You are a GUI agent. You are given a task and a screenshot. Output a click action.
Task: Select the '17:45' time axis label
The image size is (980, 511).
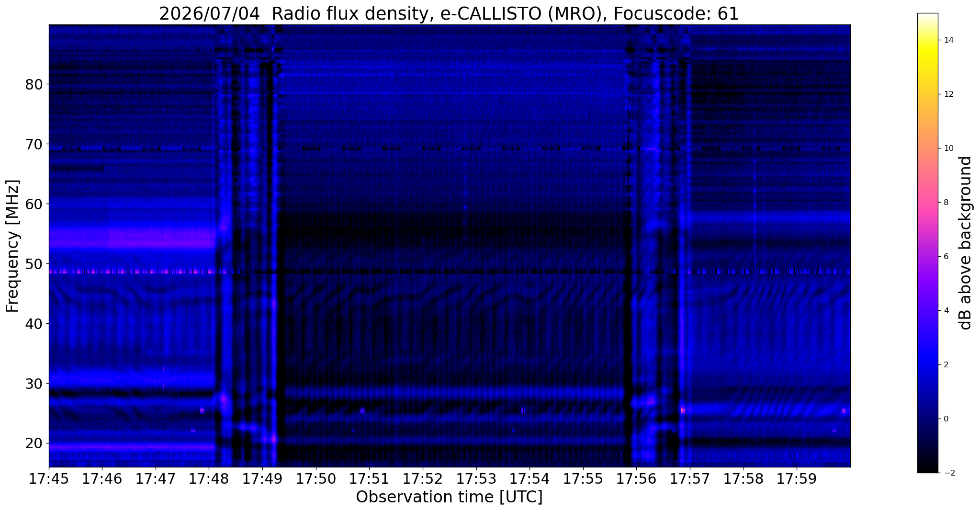pyautogui.click(x=49, y=479)
